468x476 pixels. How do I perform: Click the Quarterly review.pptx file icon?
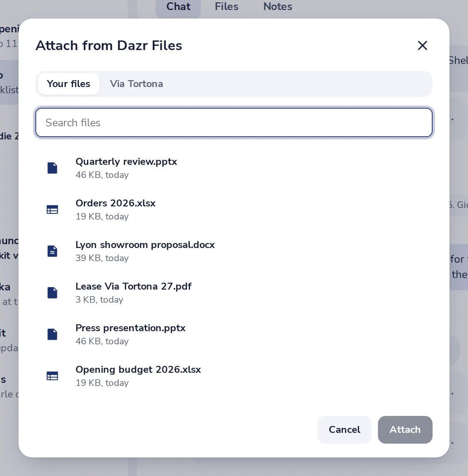pyautogui.click(x=52, y=168)
